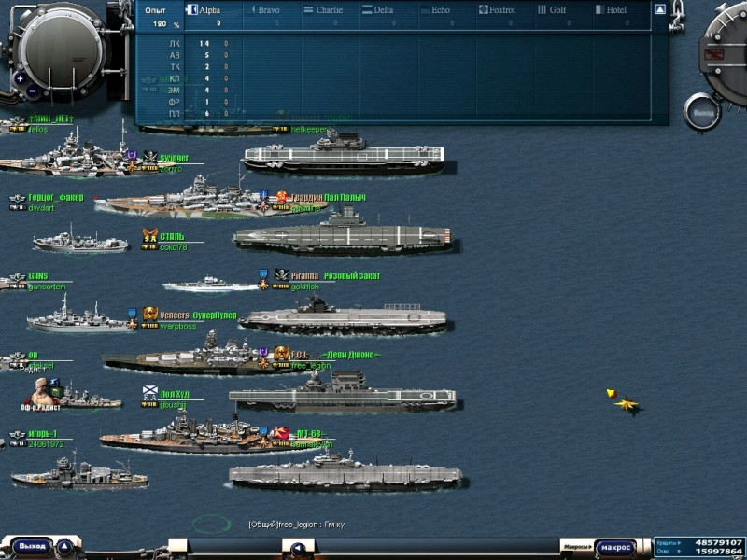Image resolution: width=747 pixels, height=560 pixels.
Task: Click the yellow star marker on the sea
Action: click(627, 405)
